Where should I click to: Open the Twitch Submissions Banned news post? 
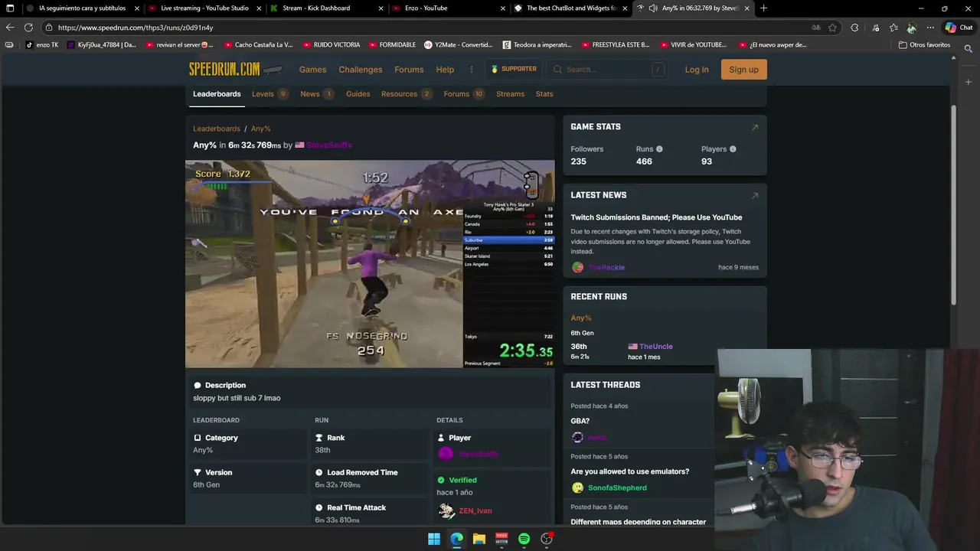[x=656, y=217]
